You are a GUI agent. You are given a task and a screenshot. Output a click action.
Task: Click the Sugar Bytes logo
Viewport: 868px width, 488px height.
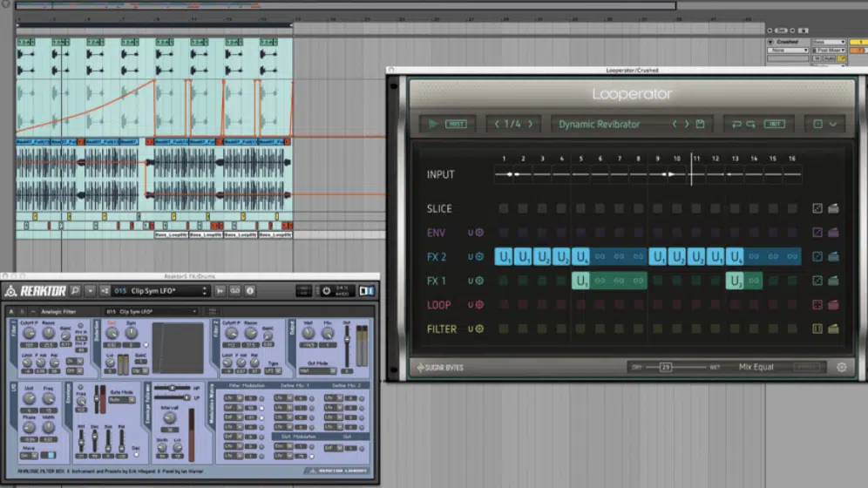point(440,368)
